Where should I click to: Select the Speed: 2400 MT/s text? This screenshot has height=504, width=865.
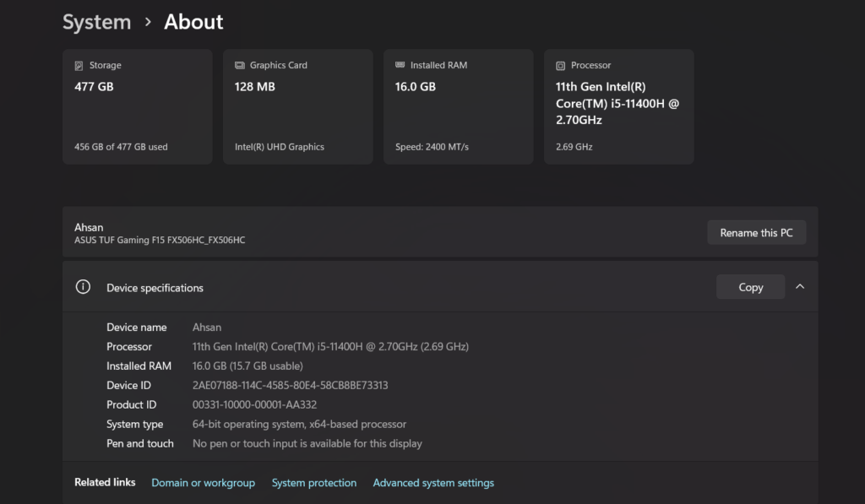point(432,147)
